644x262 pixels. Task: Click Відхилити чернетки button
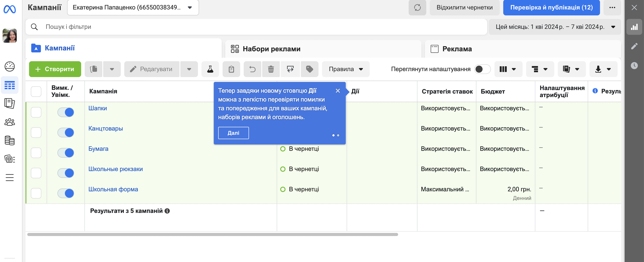(465, 7)
